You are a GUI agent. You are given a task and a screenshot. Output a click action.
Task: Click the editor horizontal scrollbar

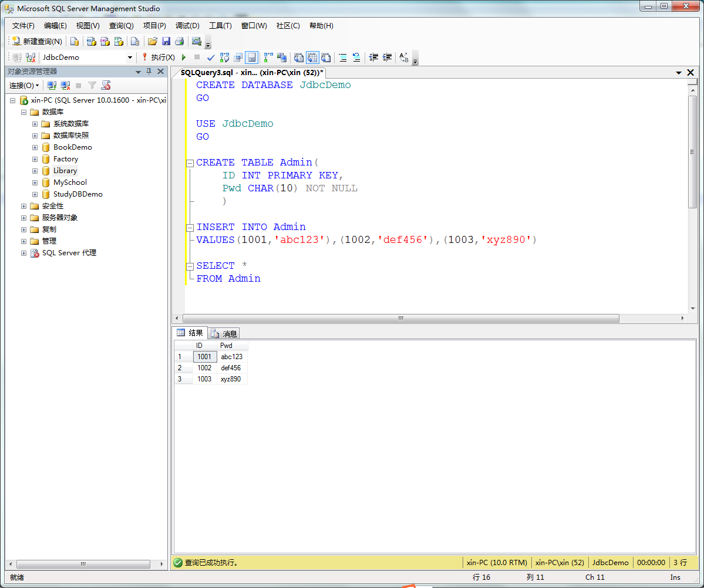pos(400,318)
